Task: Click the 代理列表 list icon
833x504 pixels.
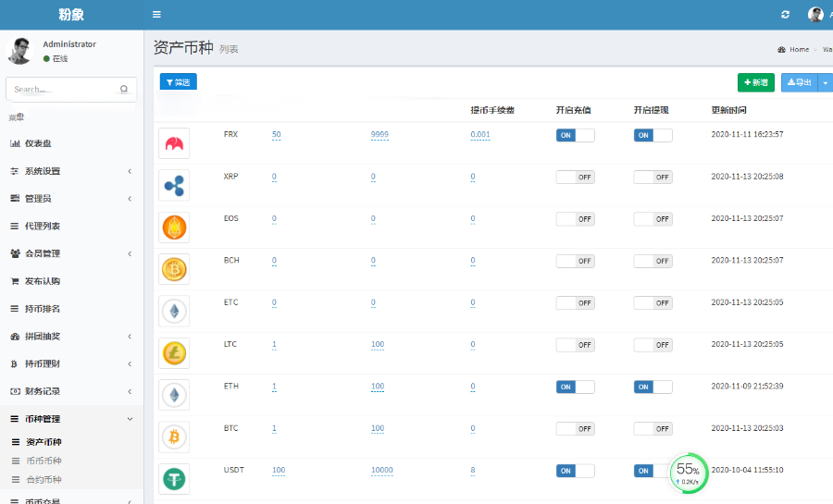Action: click(14, 226)
